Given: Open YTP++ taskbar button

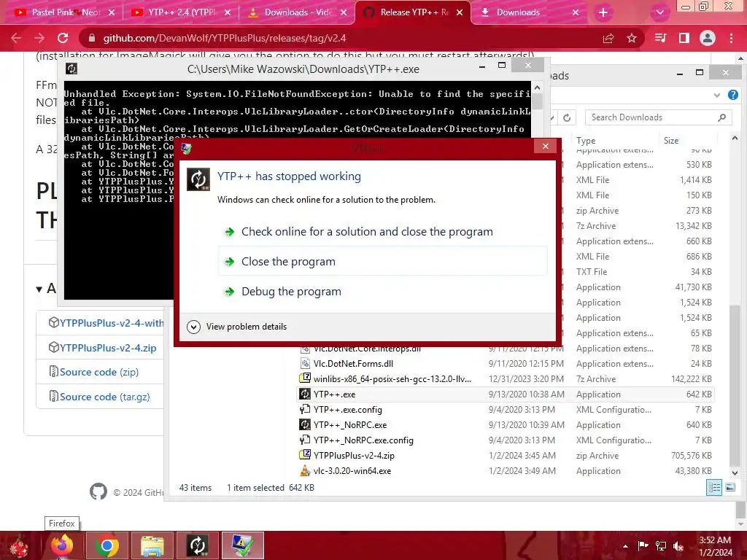Looking at the screenshot, I should [197, 545].
